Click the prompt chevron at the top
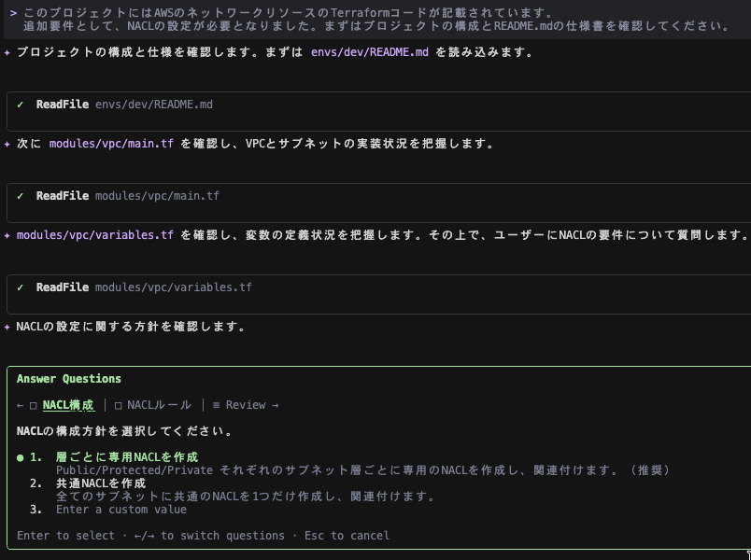 click(x=13, y=13)
